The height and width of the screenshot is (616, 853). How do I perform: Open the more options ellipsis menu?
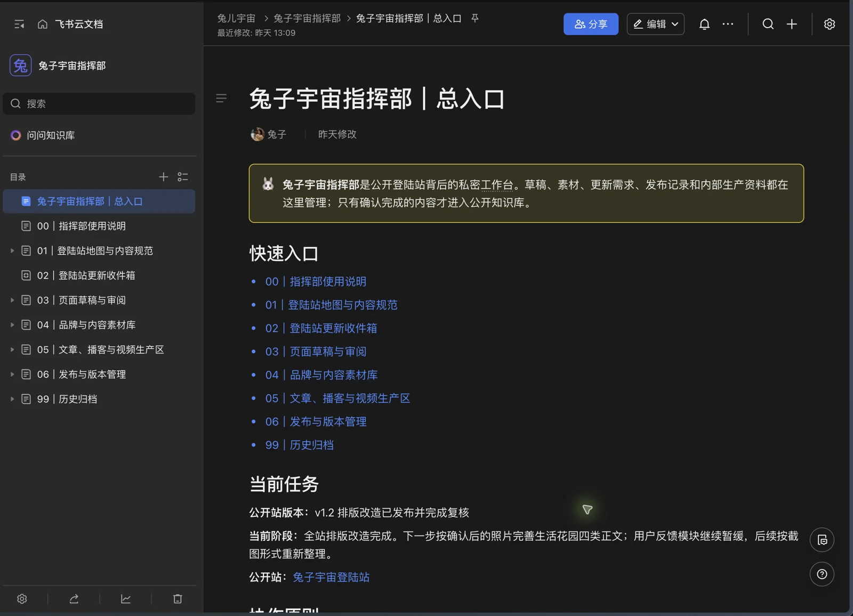point(728,24)
